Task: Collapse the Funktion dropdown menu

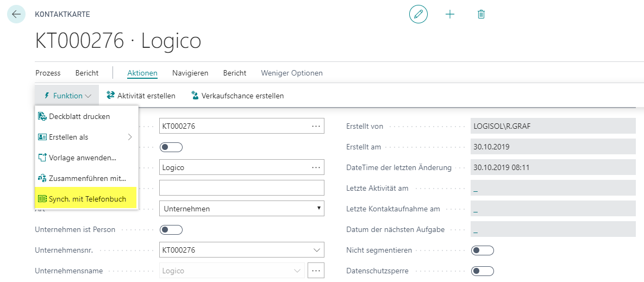Action: [67, 96]
